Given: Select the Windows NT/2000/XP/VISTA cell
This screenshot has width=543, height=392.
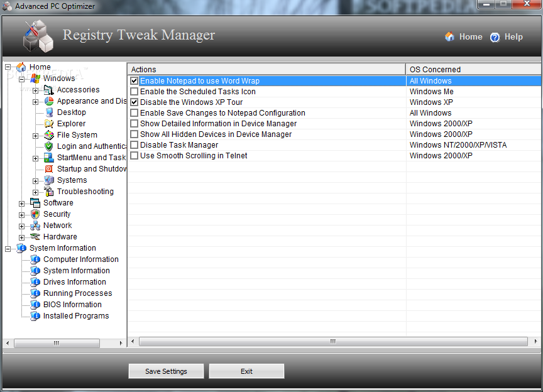Looking at the screenshot, I should point(458,144).
